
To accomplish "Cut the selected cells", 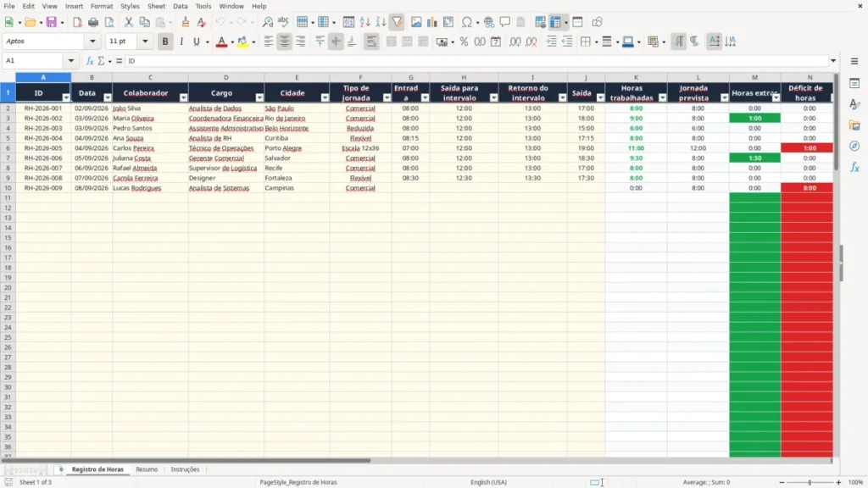I will pos(129,22).
